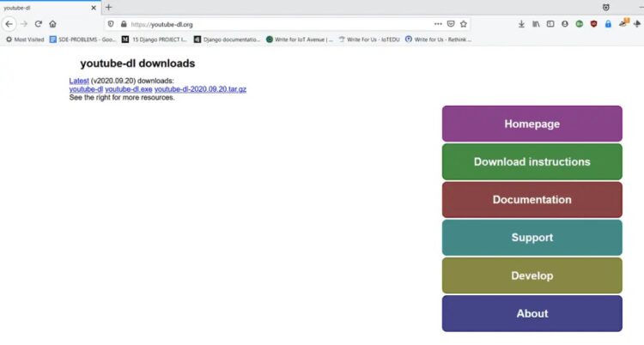Open the Support button

click(x=532, y=238)
